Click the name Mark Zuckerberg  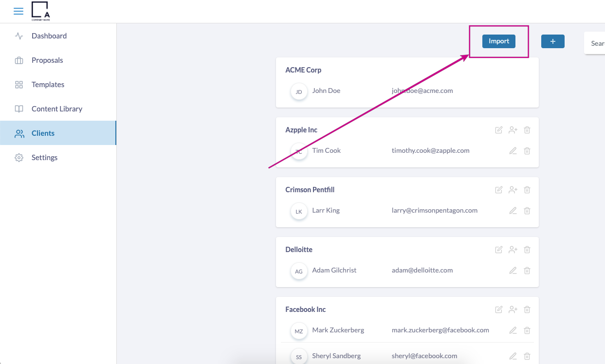[338, 330]
